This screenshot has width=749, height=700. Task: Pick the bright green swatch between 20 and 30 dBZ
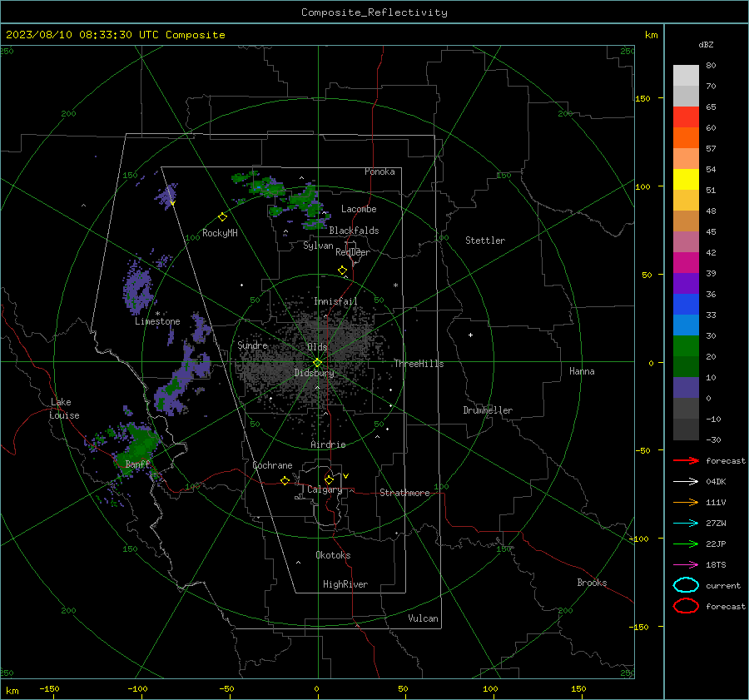coord(686,345)
